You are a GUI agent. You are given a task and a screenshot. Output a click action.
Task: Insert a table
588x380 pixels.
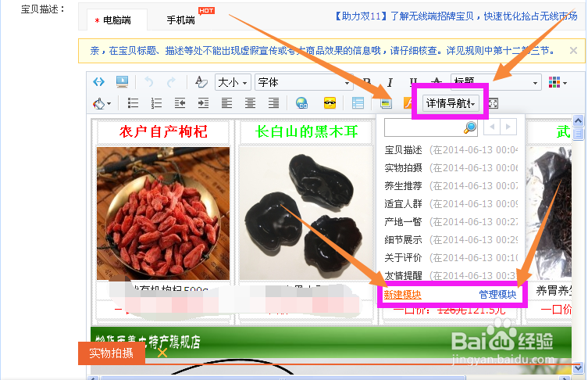pyautogui.click(x=358, y=103)
